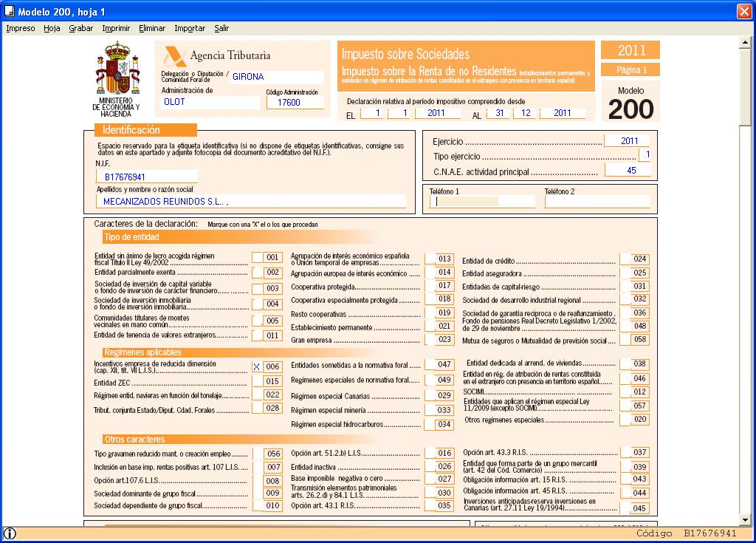Image resolution: width=756 pixels, height=543 pixels.
Task: Click the application icon in the title bar
Action: coord(8,12)
